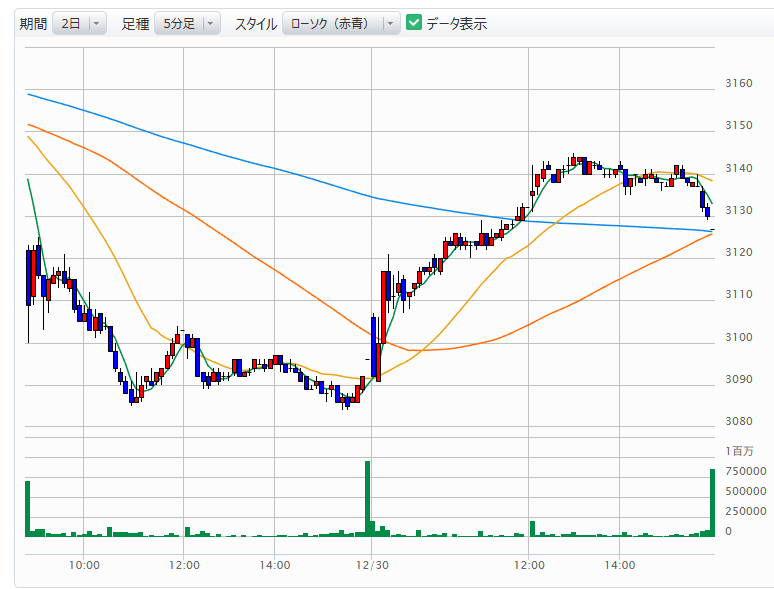774x589 pixels.
Task: Select the 10:00 time axis marker
Action: coord(84,565)
